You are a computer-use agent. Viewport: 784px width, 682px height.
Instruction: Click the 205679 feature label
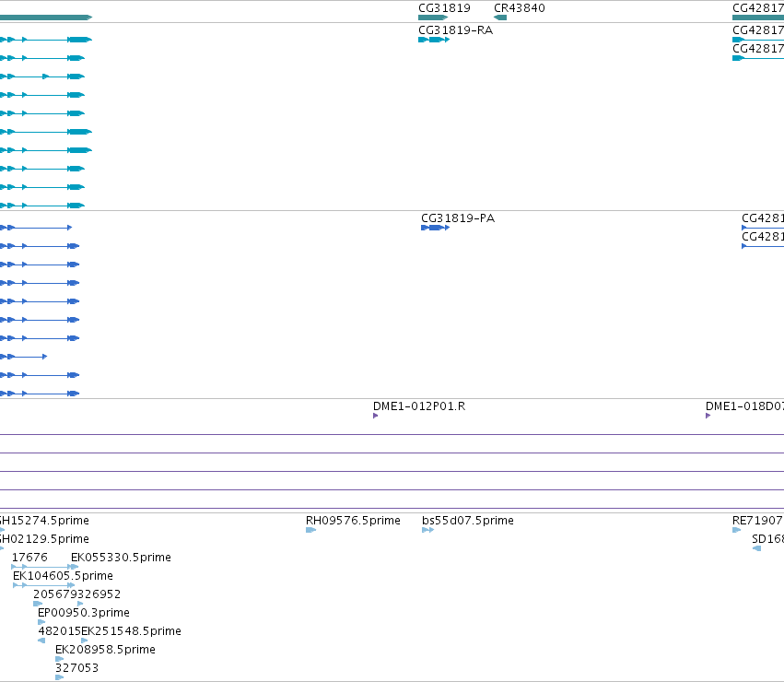55,594
